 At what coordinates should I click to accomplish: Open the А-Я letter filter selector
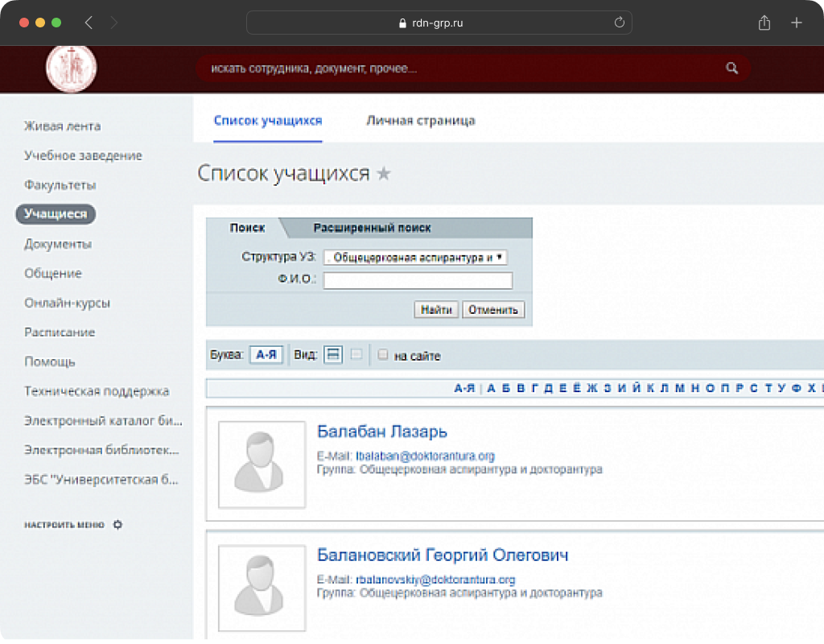coord(266,355)
